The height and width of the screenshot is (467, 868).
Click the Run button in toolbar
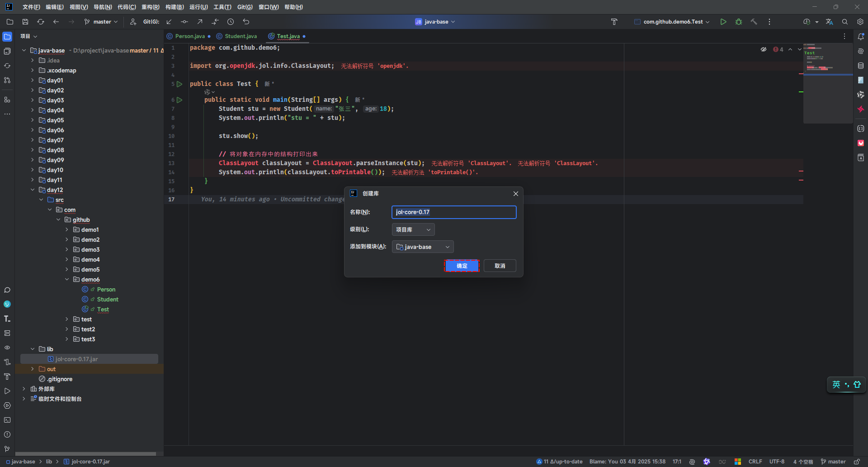[x=723, y=22]
